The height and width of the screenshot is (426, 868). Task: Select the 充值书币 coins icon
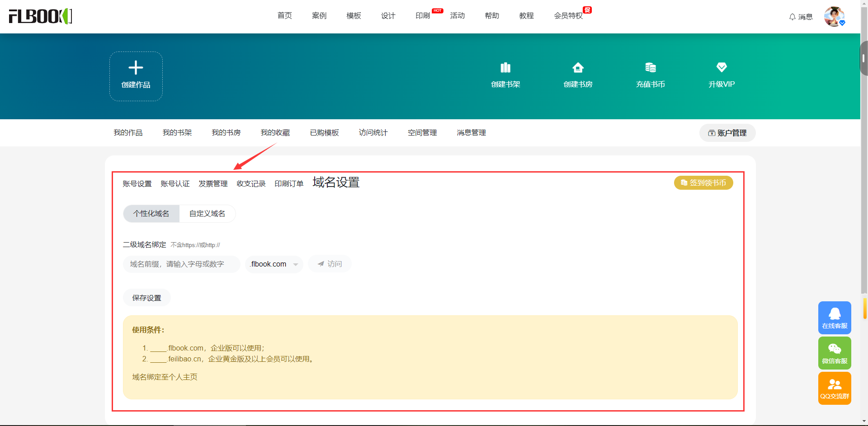tap(650, 68)
